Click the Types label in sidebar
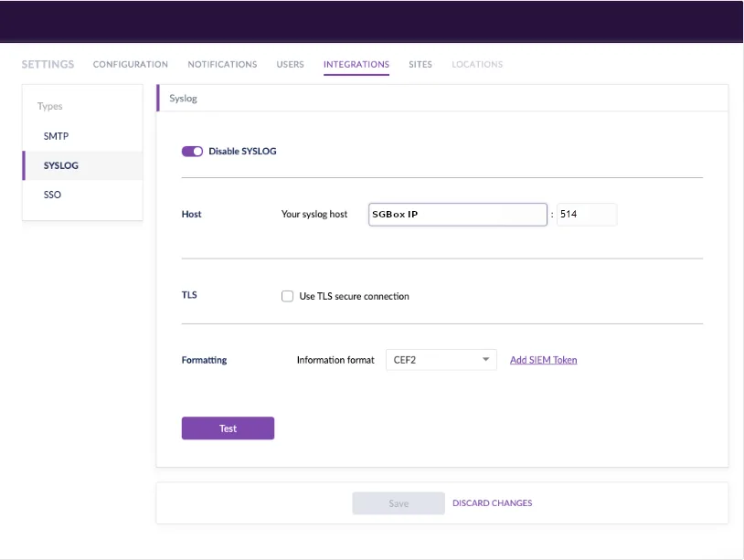The image size is (744, 560). [50, 106]
